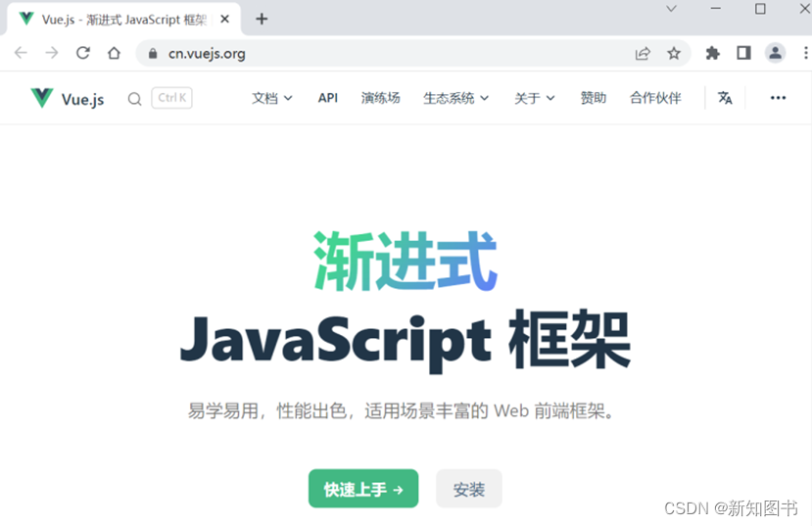812x526 pixels.
Task: Click the browser back arrow
Action: pos(21,53)
